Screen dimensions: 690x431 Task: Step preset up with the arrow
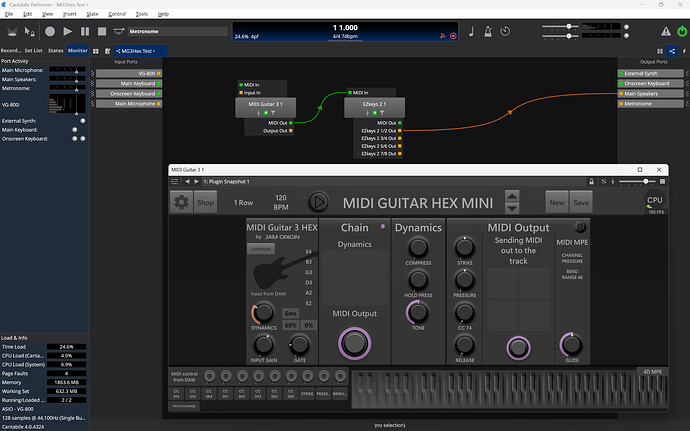click(511, 197)
